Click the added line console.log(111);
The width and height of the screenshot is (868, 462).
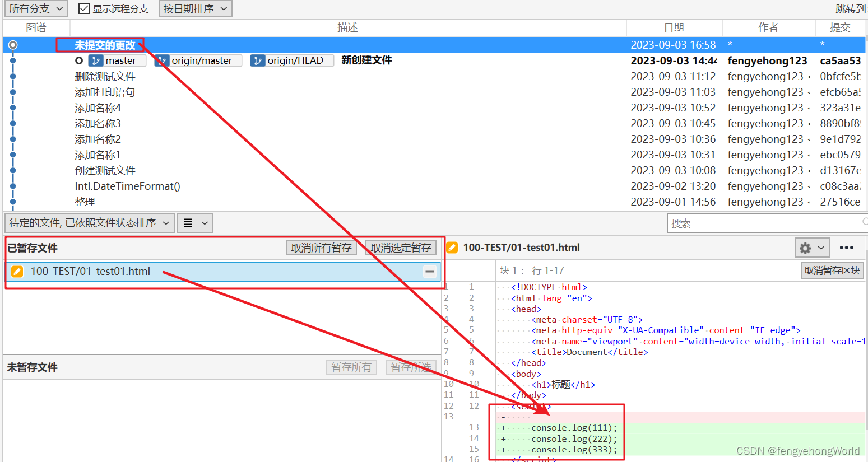(x=574, y=428)
